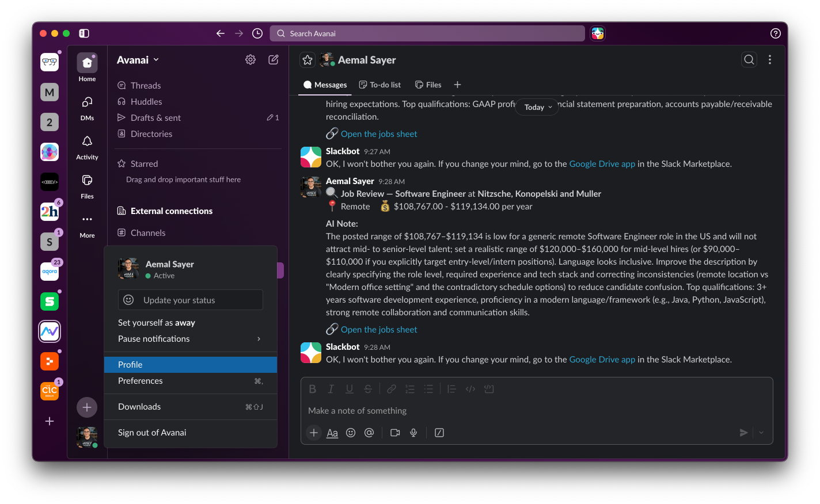Click Update your status field
This screenshot has width=820, height=504.
tap(191, 300)
